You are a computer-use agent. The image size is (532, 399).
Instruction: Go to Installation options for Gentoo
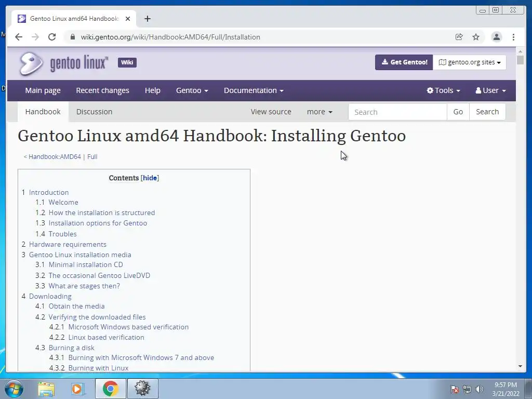[98, 223]
